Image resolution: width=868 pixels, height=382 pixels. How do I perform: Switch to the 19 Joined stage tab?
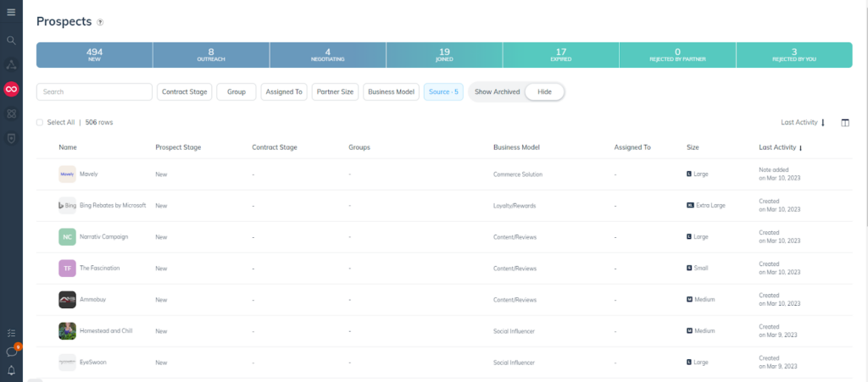click(x=444, y=55)
